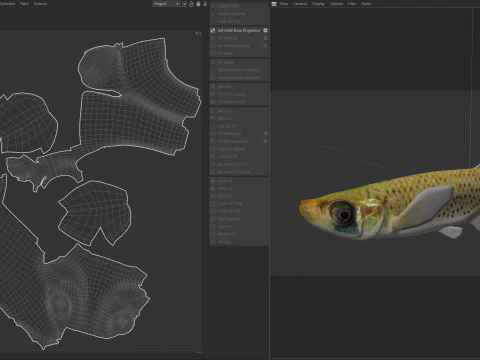Image resolution: width=480 pixels, height=360 pixels.
Task: Click the Fit Canvas to UV command
Action: click(x=239, y=102)
